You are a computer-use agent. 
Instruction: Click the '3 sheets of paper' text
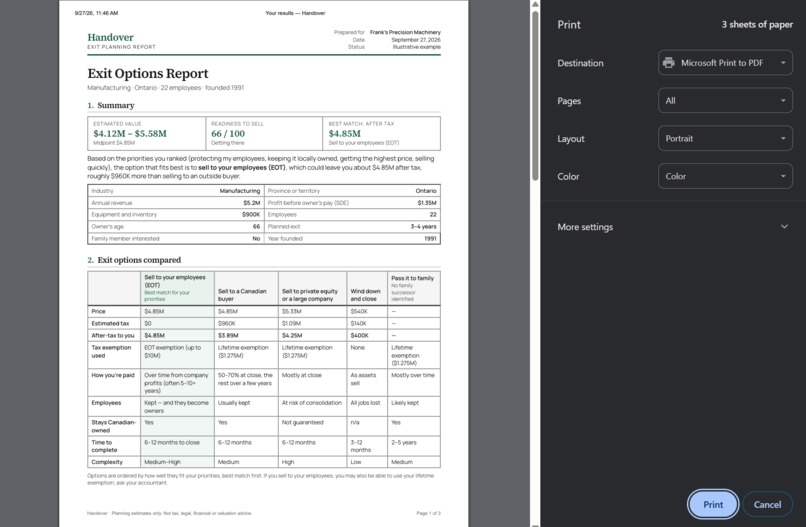(x=757, y=25)
